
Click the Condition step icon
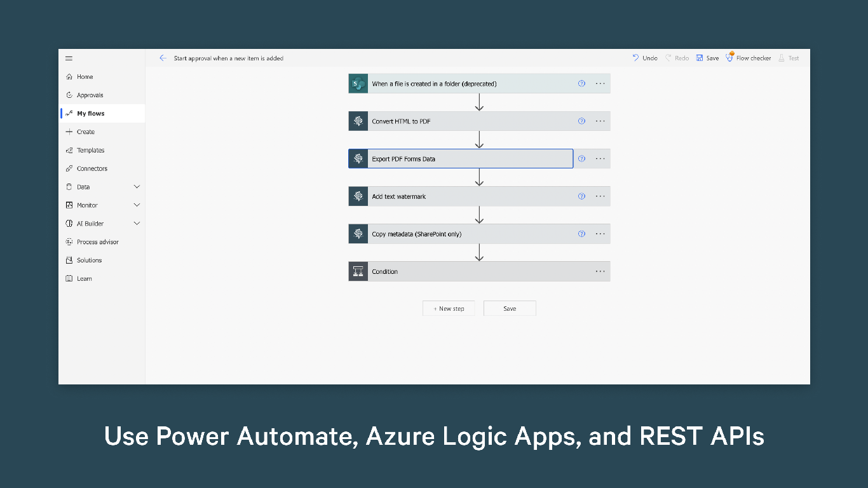coord(358,271)
